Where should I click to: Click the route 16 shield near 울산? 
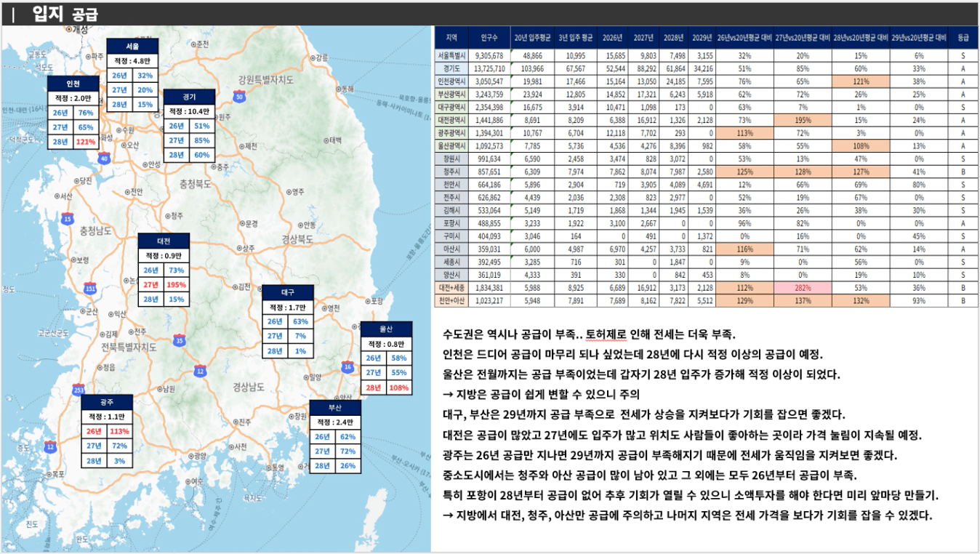click(x=348, y=368)
